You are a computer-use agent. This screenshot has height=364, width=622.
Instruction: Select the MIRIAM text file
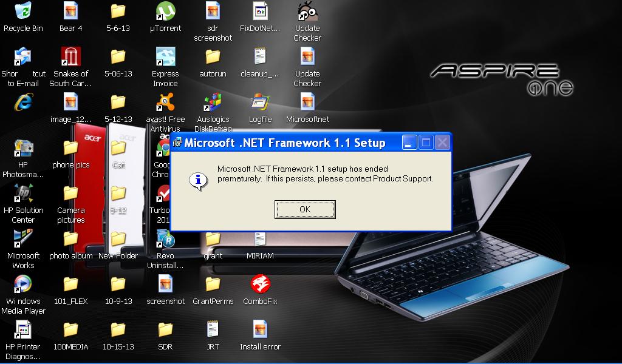tap(260, 239)
